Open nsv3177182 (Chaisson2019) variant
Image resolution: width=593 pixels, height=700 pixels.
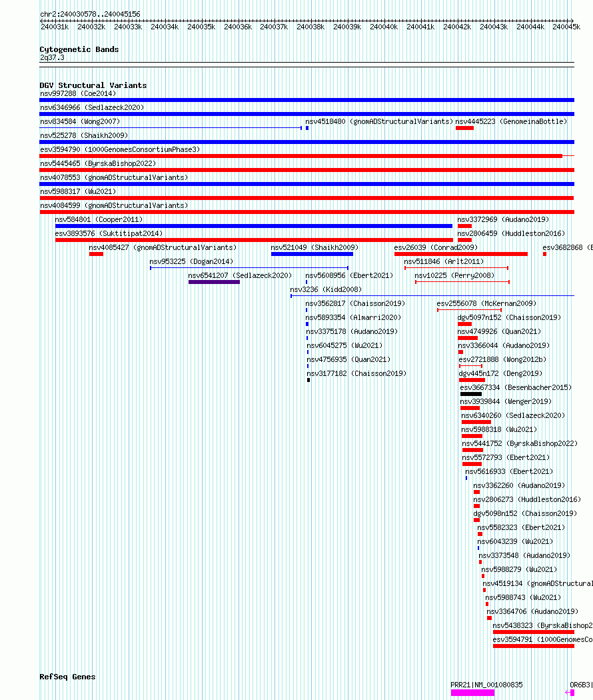[356, 373]
